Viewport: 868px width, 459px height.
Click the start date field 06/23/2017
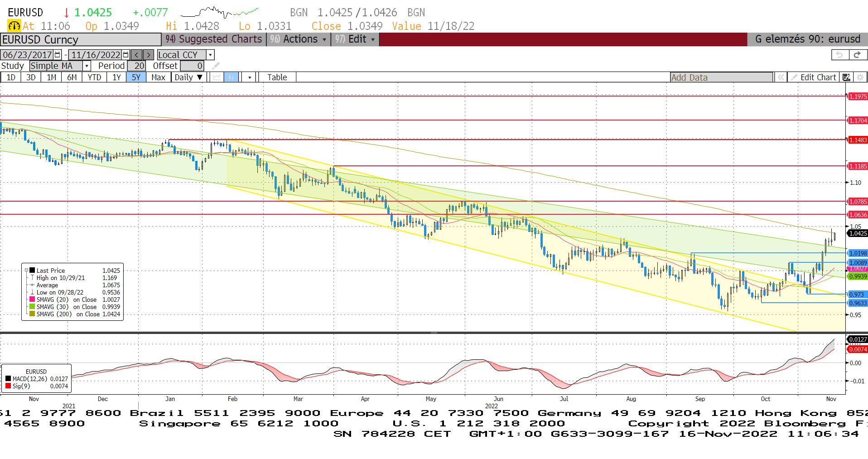pos(27,55)
